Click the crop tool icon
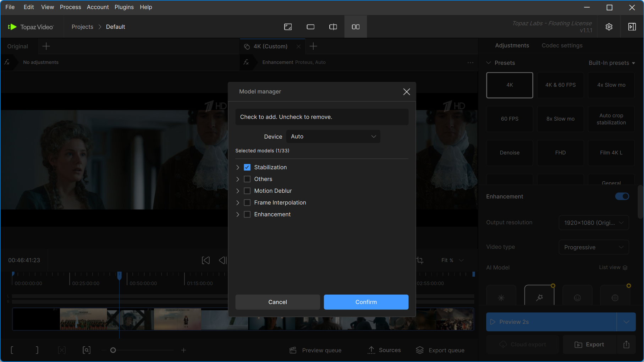 [x=420, y=260]
